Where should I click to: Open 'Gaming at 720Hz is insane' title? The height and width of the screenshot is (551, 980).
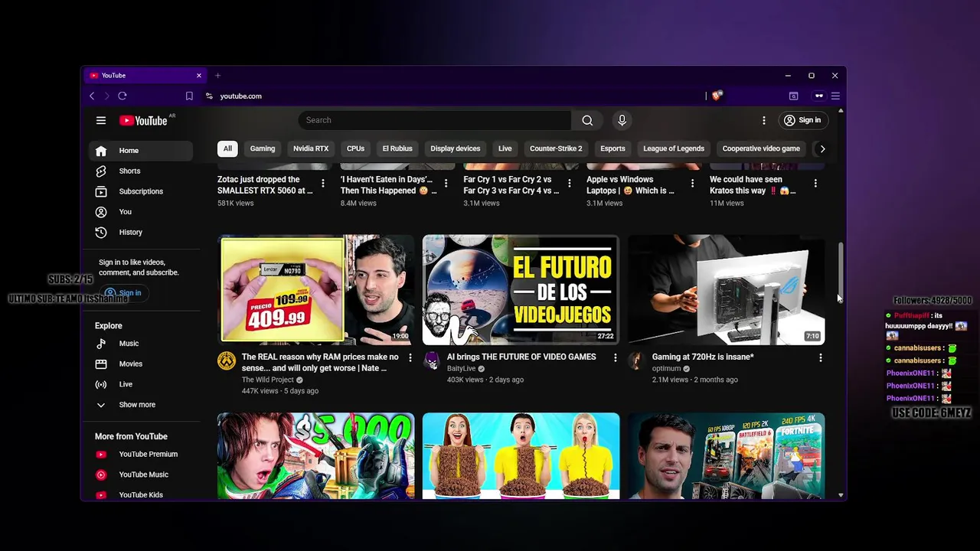click(703, 357)
